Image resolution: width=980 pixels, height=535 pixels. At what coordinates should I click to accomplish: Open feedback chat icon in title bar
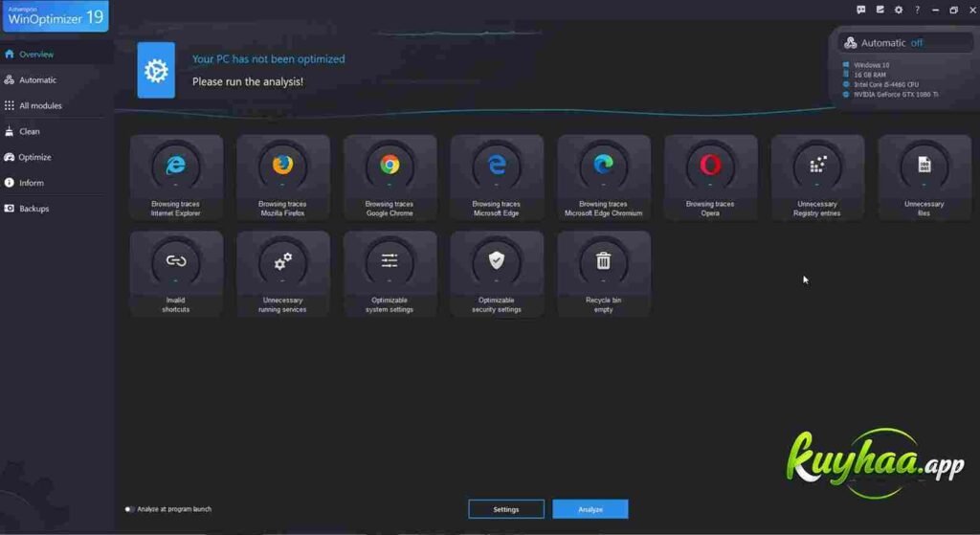[x=860, y=10]
